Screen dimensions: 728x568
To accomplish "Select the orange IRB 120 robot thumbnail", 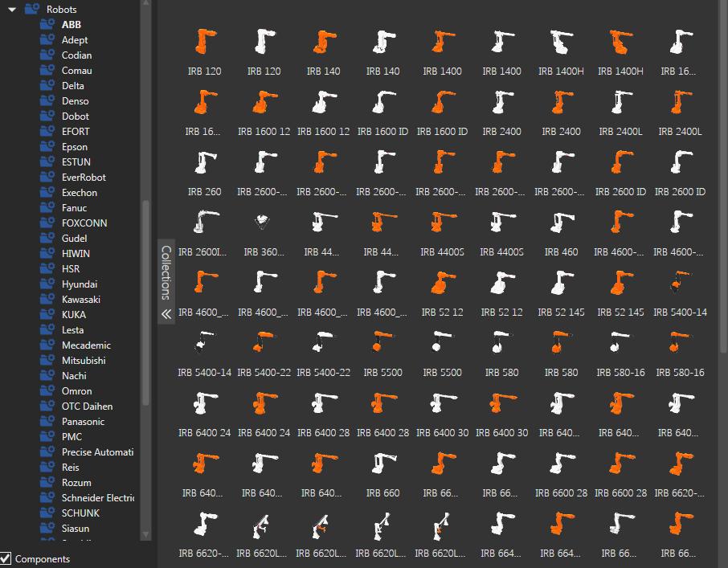I will 205,41.
